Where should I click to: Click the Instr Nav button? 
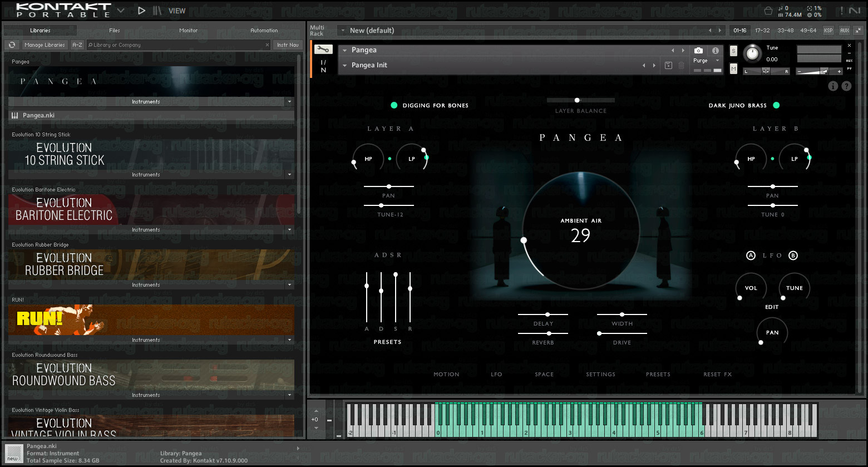pos(288,45)
